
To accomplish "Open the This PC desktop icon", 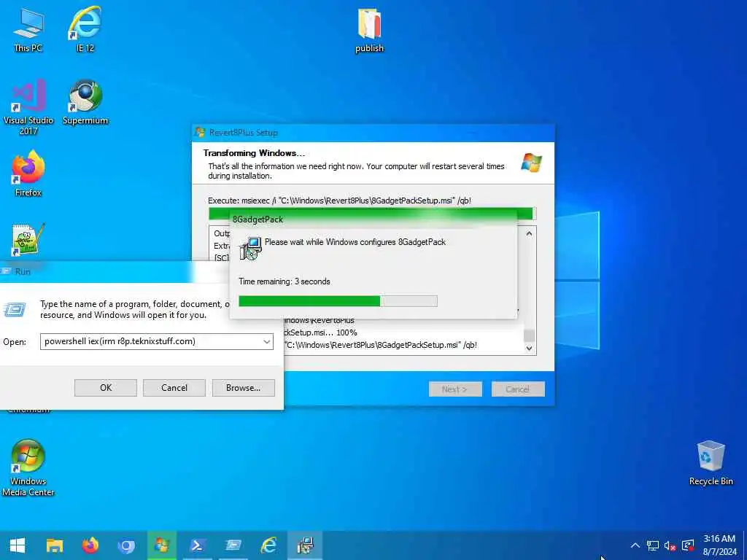I will click(x=28, y=29).
